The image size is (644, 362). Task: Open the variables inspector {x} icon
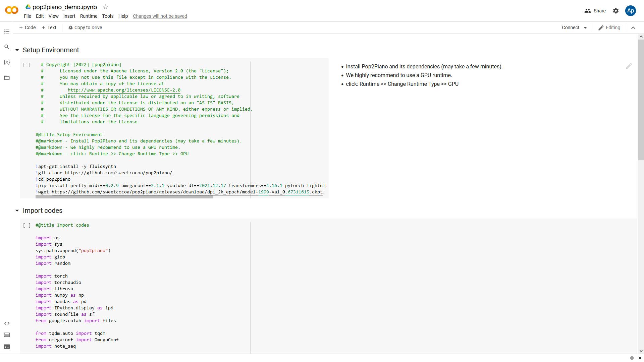7,62
